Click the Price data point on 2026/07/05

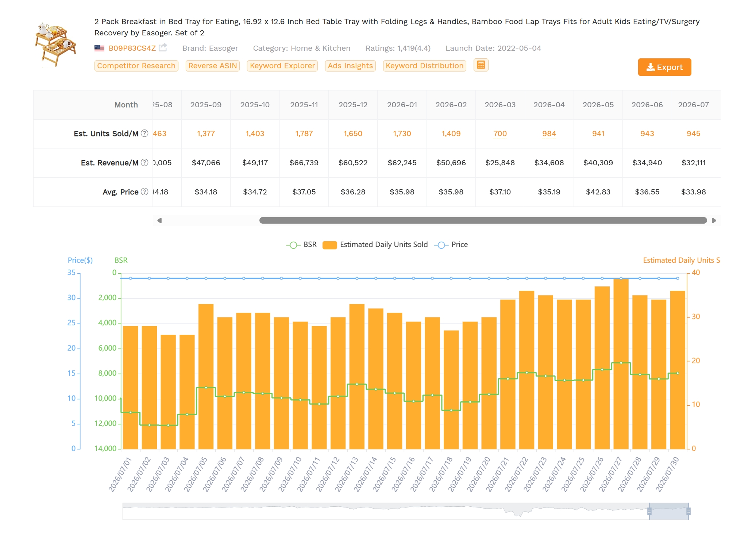coord(206,278)
